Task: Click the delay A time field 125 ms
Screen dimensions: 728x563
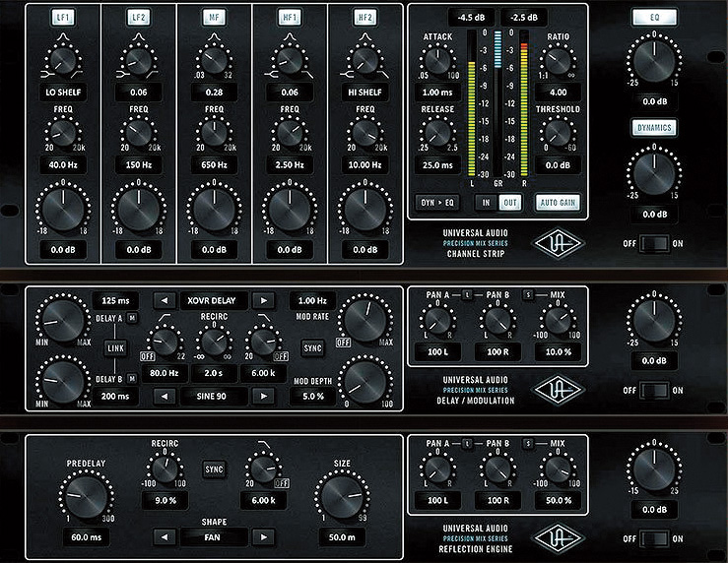Action: [115, 300]
